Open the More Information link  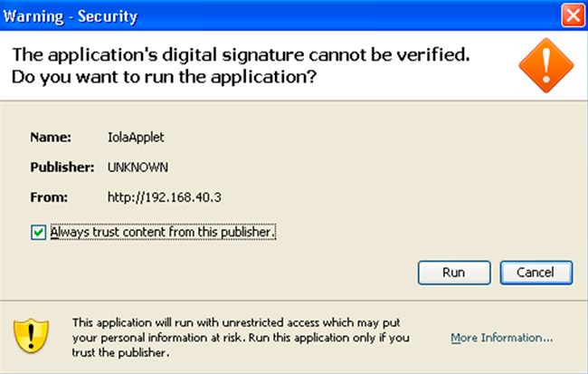pos(502,338)
